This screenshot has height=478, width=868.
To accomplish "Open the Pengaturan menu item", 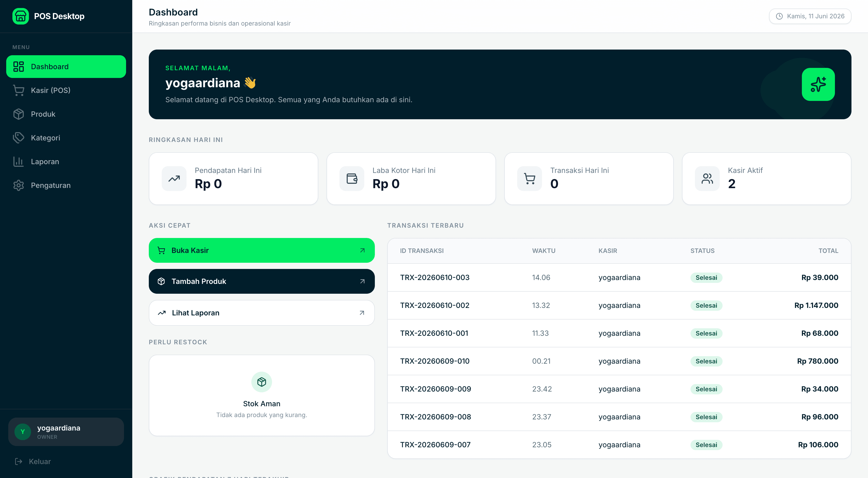I will [x=66, y=185].
